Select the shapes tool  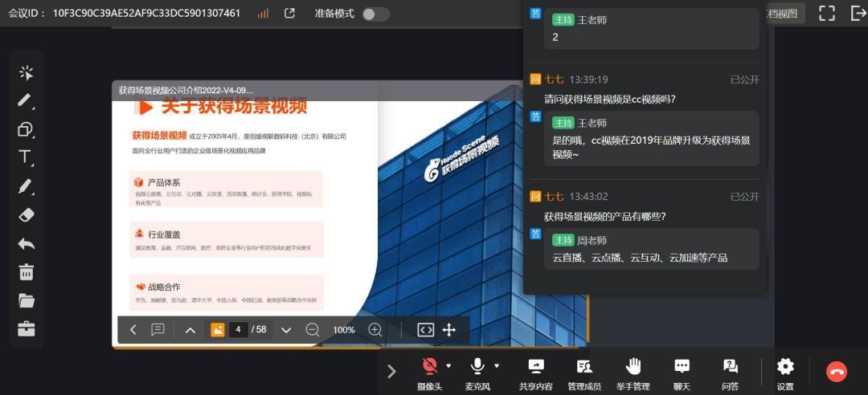click(x=26, y=129)
